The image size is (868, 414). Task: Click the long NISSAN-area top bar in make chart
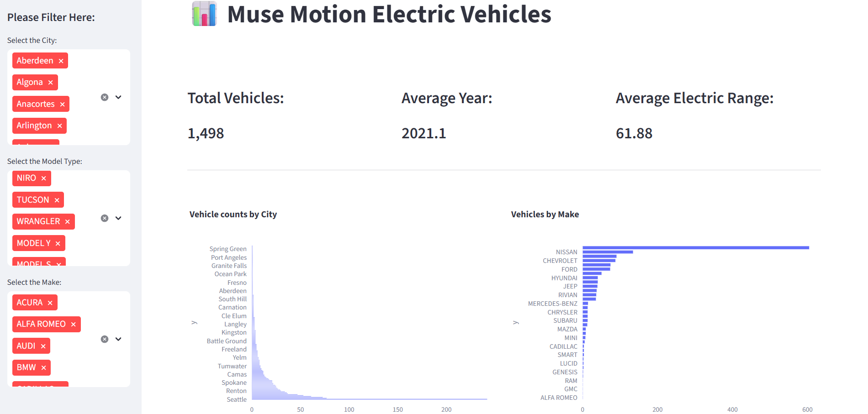[x=695, y=248]
